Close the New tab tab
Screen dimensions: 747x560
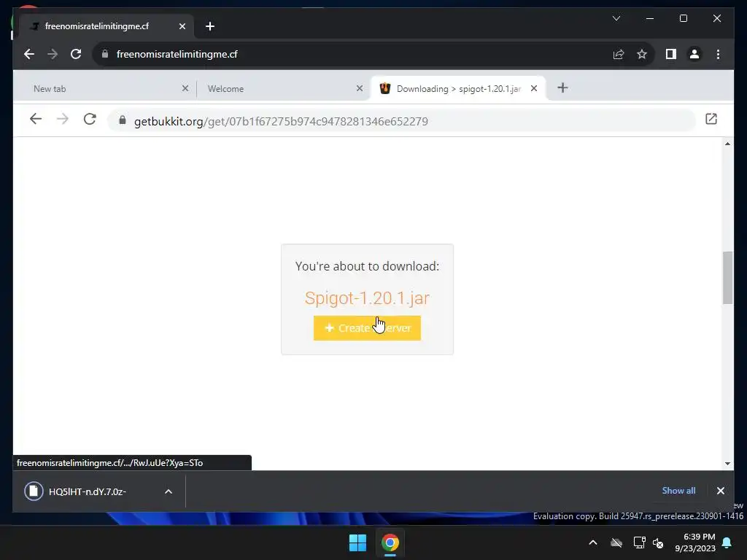185,88
